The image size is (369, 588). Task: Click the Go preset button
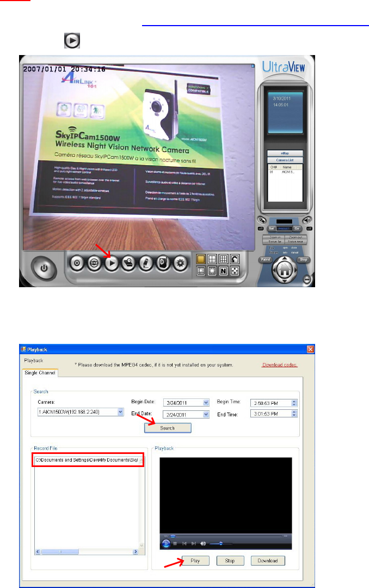click(297, 228)
